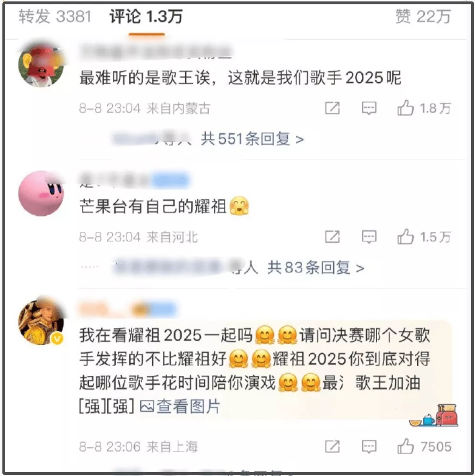Open the 赞 22万 likes tab
475x476 pixels.
click(423, 16)
